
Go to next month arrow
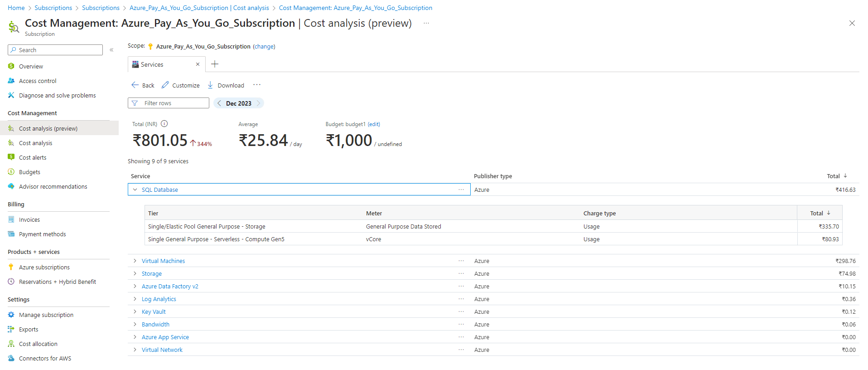tap(259, 103)
